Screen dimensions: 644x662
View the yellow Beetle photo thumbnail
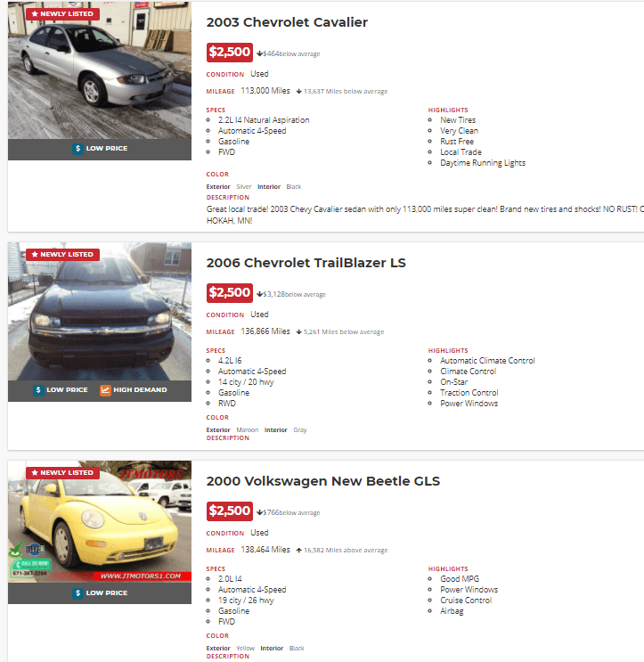tap(100, 526)
